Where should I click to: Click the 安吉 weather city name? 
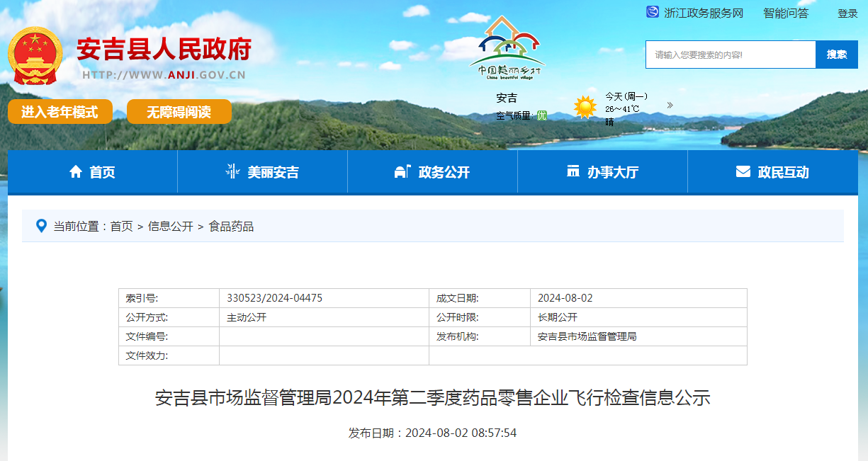pyautogui.click(x=507, y=98)
